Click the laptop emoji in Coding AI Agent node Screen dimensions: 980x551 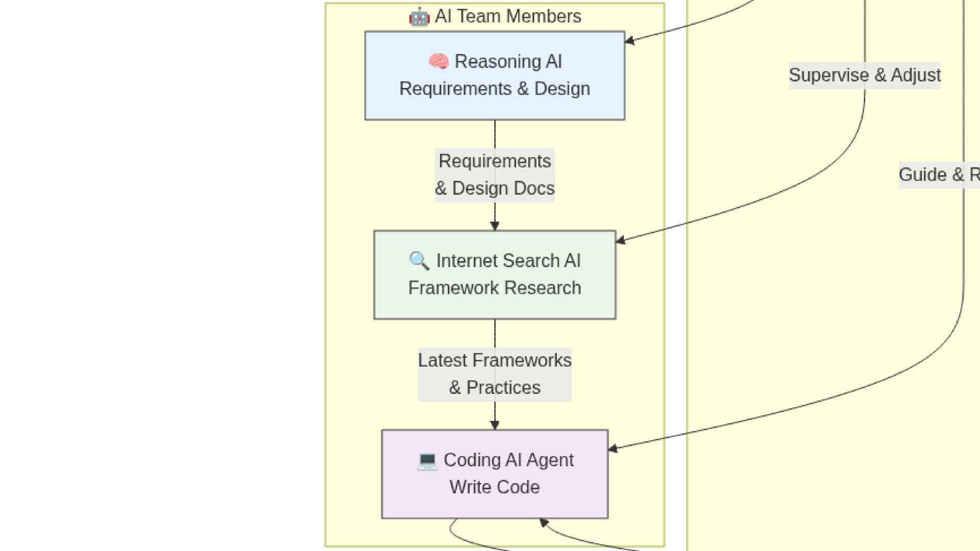click(x=427, y=460)
